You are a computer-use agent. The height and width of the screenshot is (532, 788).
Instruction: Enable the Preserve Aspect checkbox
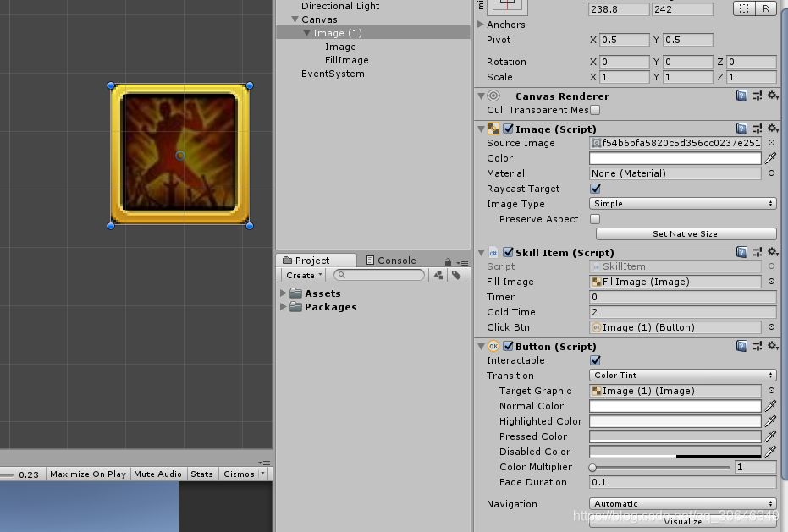595,219
